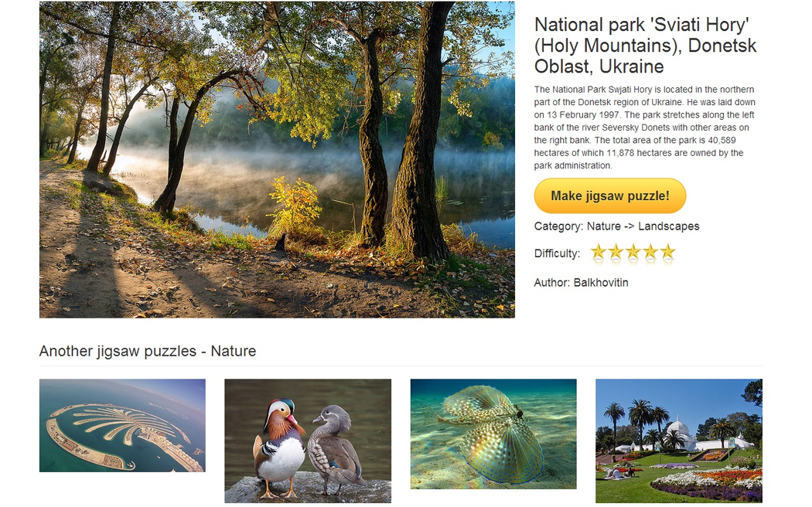Open the mandarin ducks puzzle thumbnail
812x507 pixels.
[308, 441]
